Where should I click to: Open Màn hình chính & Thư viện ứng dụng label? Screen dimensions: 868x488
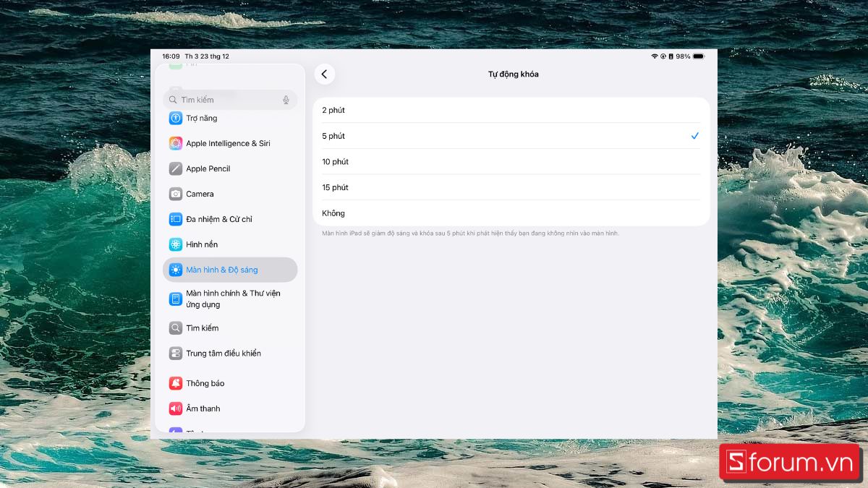233,299
